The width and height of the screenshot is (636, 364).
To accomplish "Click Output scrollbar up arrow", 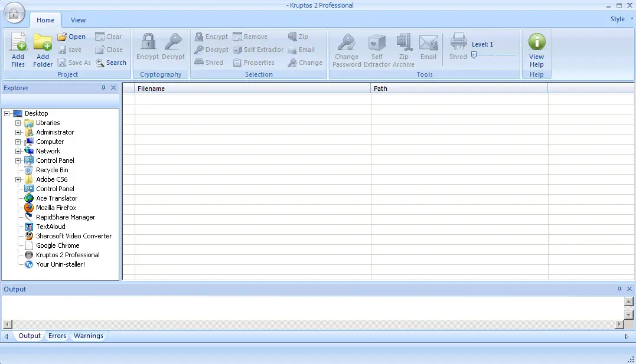I will [x=629, y=301].
